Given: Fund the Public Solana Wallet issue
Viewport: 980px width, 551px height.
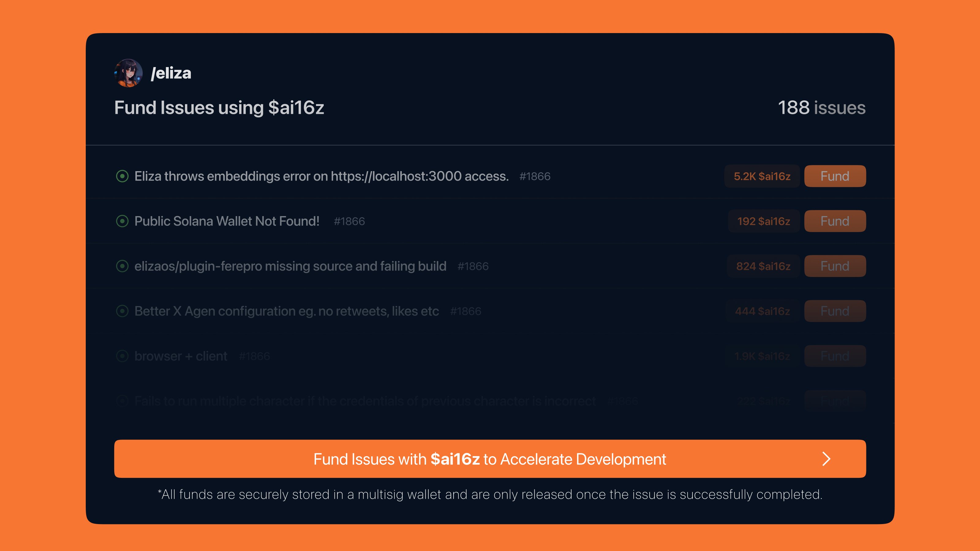Looking at the screenshot, I should tap(835, 221).
